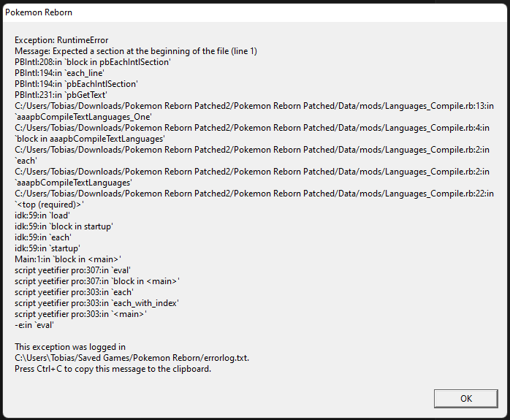The width and height of the screenshot is (510, 420).
Task: Click 'idk:59:in block in startup' line
Action: point(64,226)
